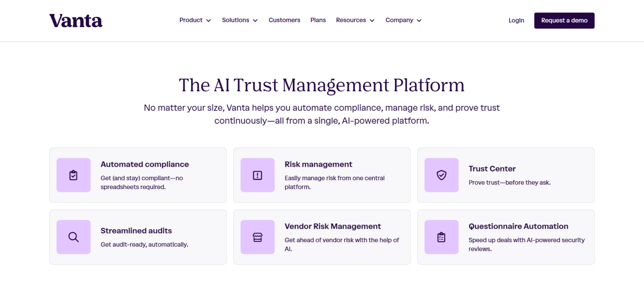Click the Trust Center shield icon

441,175
